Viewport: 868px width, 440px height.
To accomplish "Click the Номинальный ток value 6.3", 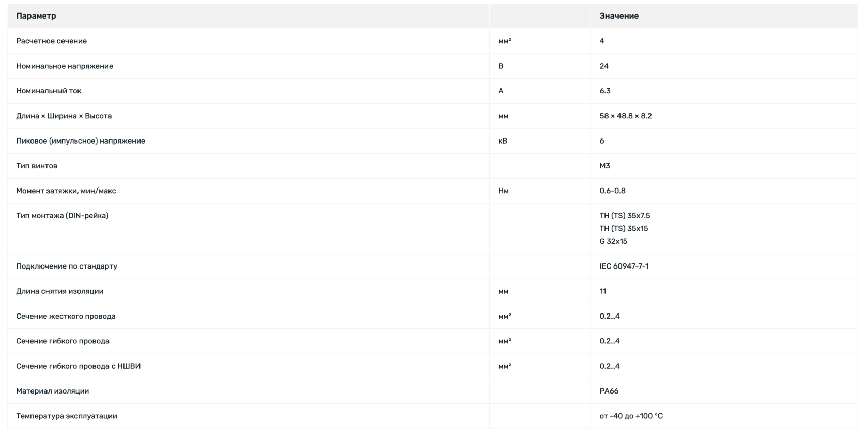I will 605,91.
